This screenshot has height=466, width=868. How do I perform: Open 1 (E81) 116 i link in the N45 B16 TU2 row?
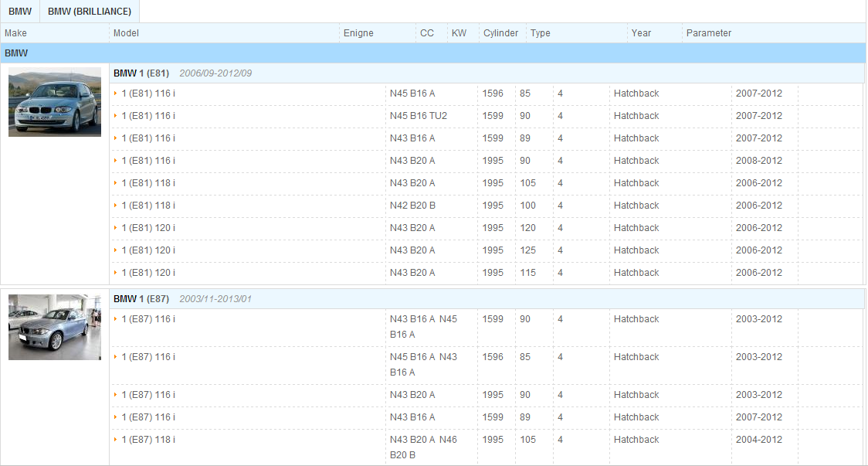coord(148,116)
